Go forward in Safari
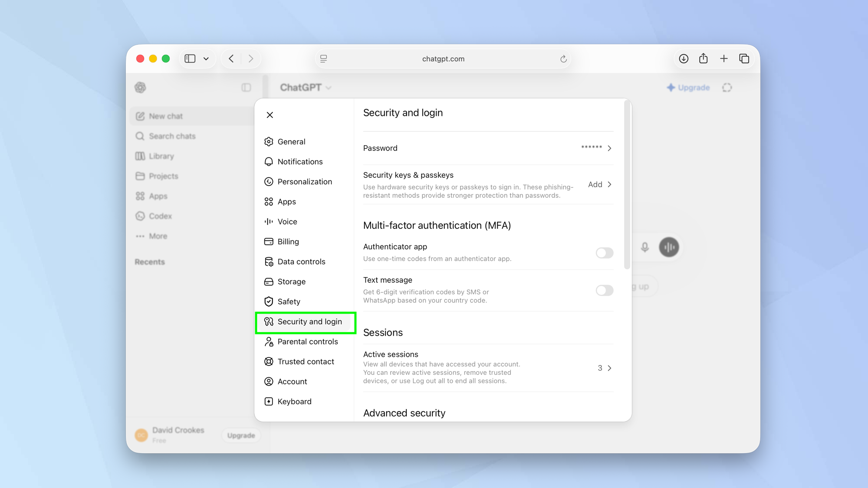Viewport: 868px width, 488px height. click(251, 59)
